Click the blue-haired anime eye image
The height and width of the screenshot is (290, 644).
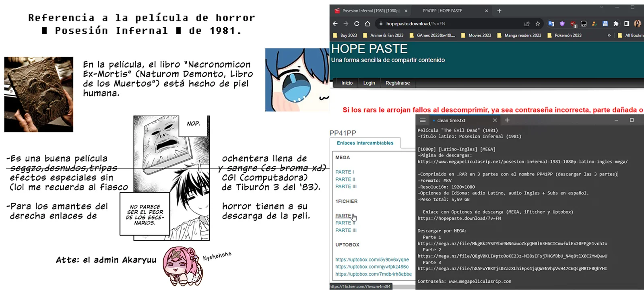pyautogui.click(x=297, y=80)
